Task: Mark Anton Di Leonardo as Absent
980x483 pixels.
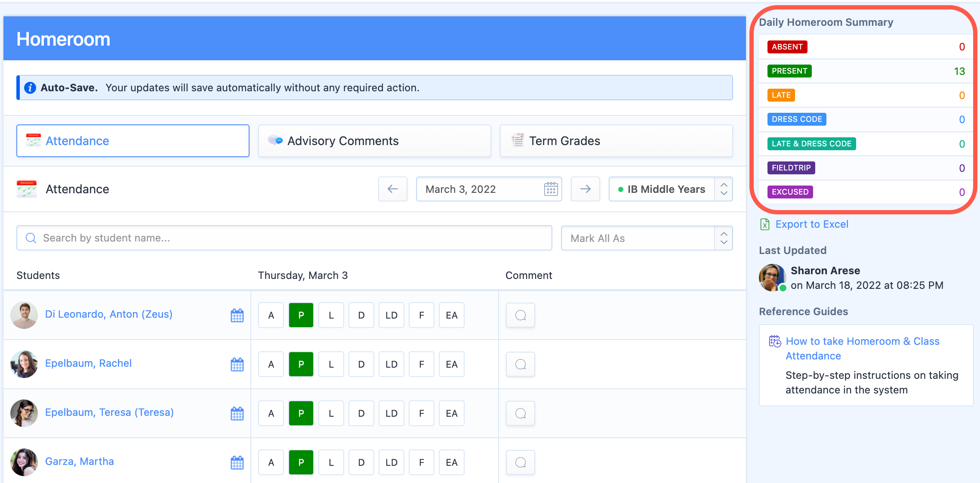Action: pos(271,315)
